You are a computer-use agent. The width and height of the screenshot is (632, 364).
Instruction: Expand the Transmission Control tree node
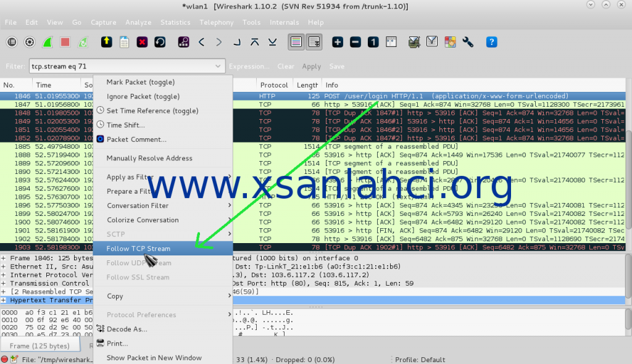point(3,283)
